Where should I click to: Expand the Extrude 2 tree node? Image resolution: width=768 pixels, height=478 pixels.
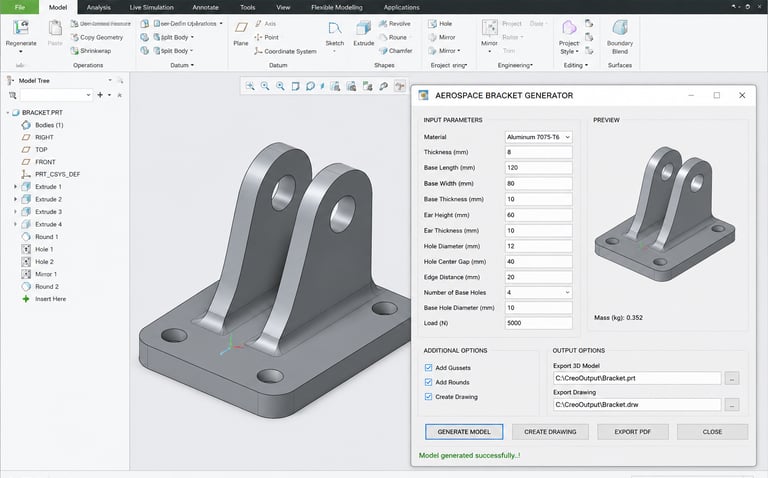pyautogui.click(x=15, y=199)
